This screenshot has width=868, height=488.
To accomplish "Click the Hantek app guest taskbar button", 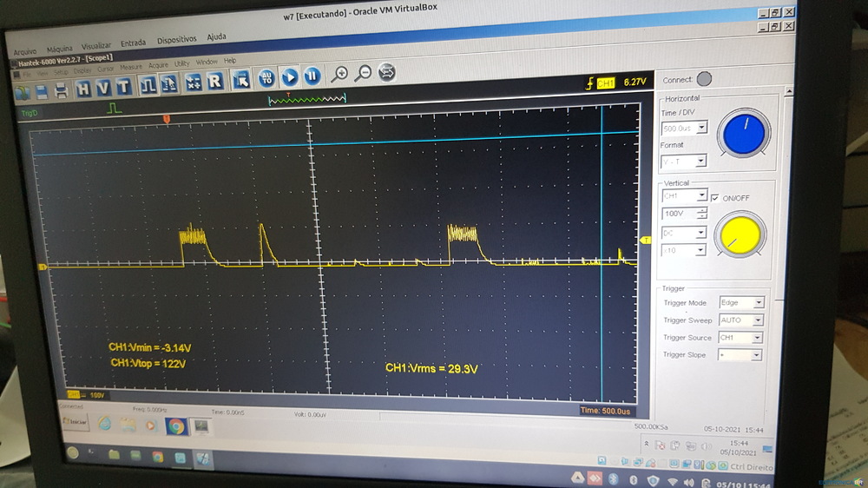I will point(201,426).
